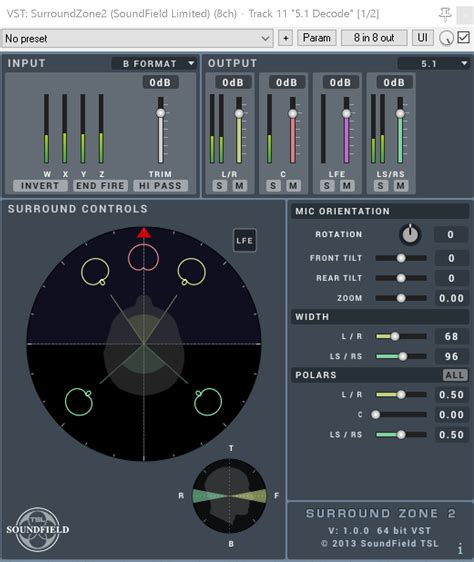
Task: Click the POLARS L/R slider handle
Action: pos(401,395)
